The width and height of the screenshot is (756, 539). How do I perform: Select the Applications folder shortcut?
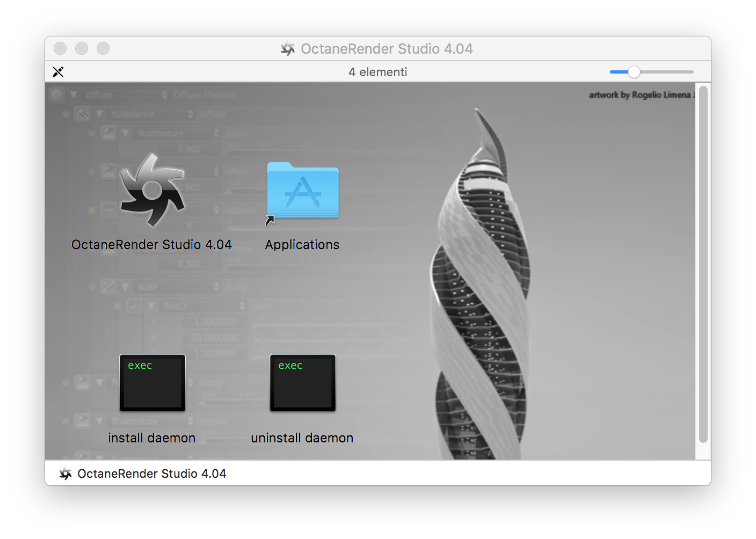pyautogui.click(x=303, y=192)
